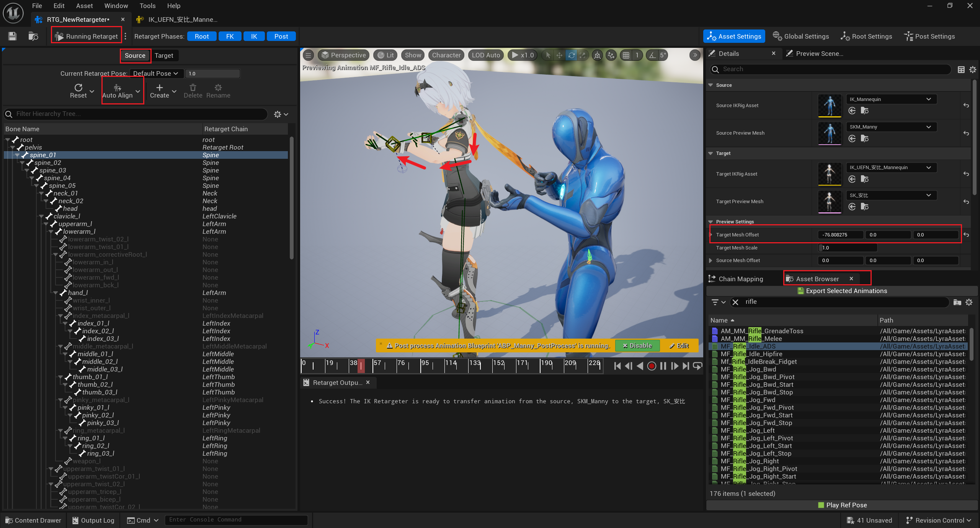Open the Default Pose dropdown
Viewport: 980px width, 528px height.
pos(156,73)
